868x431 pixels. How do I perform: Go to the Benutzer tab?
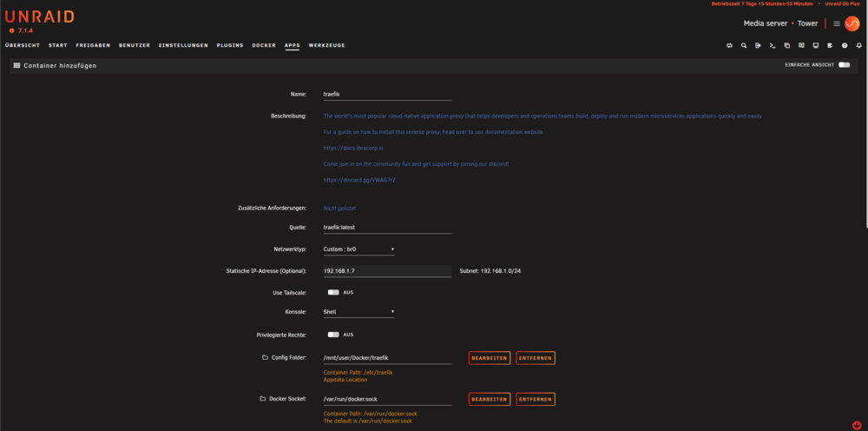tap(135, 45)
